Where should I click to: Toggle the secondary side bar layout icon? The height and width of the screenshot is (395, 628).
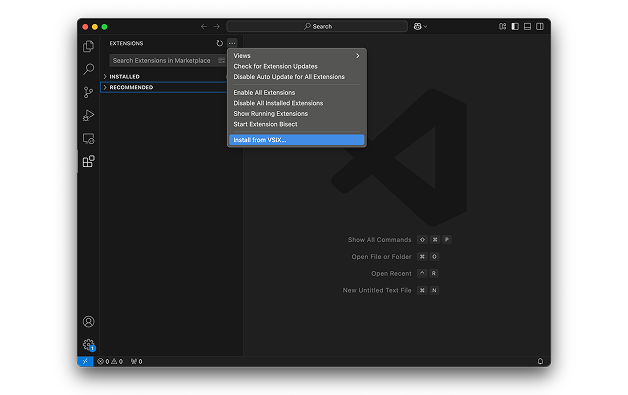click(540, 26)
